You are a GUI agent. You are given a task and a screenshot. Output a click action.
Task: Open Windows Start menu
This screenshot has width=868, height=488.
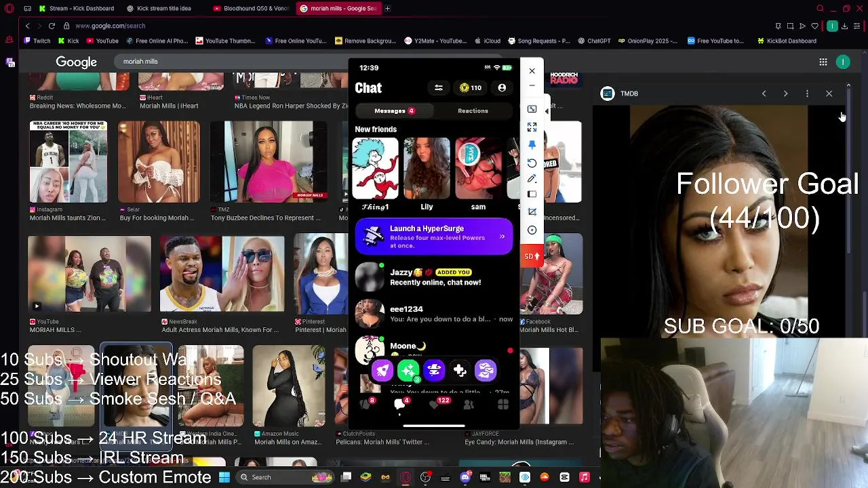click(x=224, y=477)
